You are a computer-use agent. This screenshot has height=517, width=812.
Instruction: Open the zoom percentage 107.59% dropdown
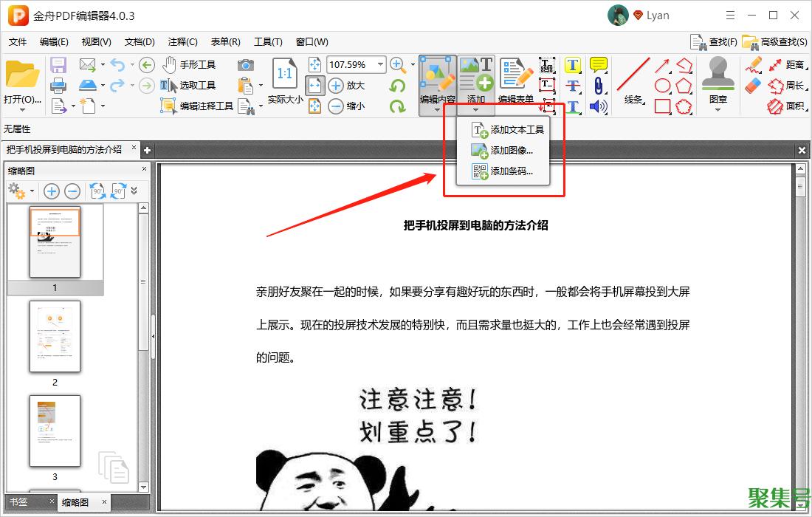tap(381, 64)
